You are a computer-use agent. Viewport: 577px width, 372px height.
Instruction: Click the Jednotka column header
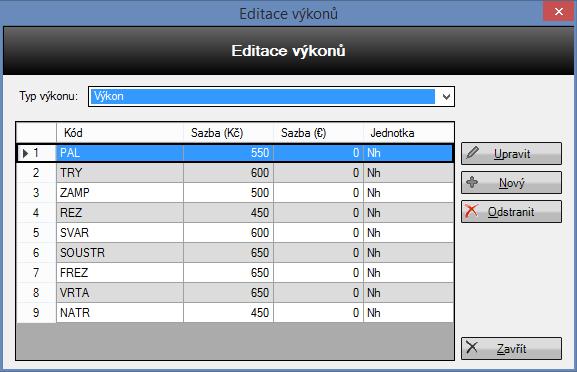coord(408,133)
